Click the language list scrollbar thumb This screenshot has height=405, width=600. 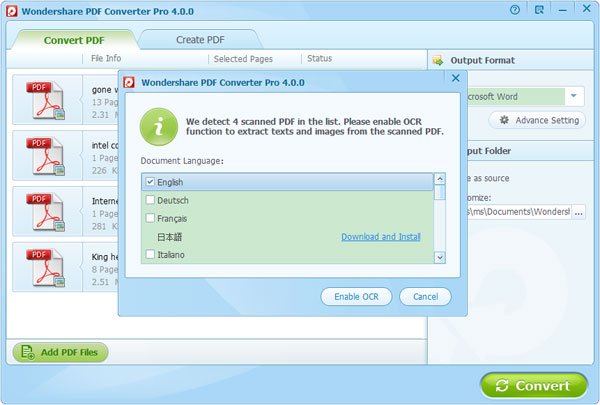pyautogui.click(x=440, y=192)
